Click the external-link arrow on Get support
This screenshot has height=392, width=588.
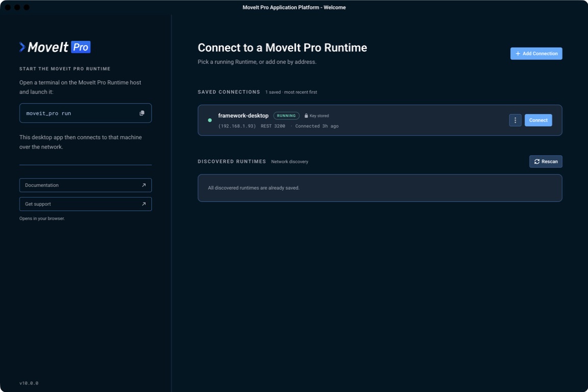click(143, 204)
